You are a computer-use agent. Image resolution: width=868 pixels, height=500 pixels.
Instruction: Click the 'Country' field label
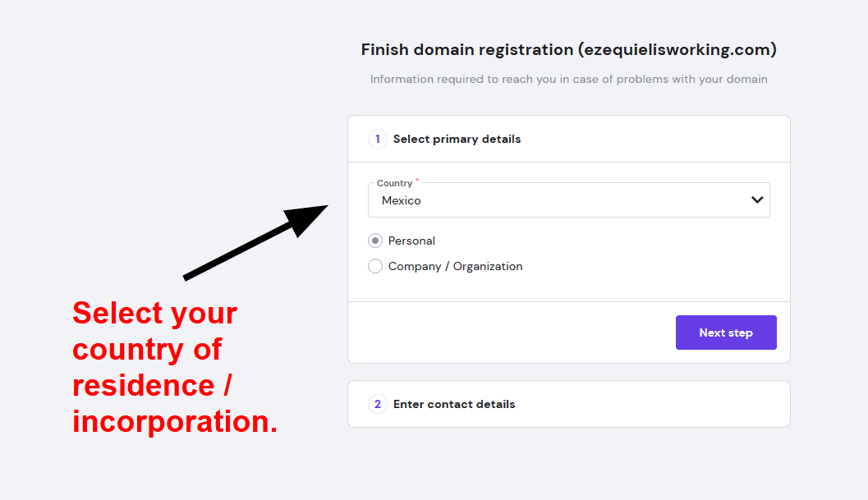[x=395, y=183]
